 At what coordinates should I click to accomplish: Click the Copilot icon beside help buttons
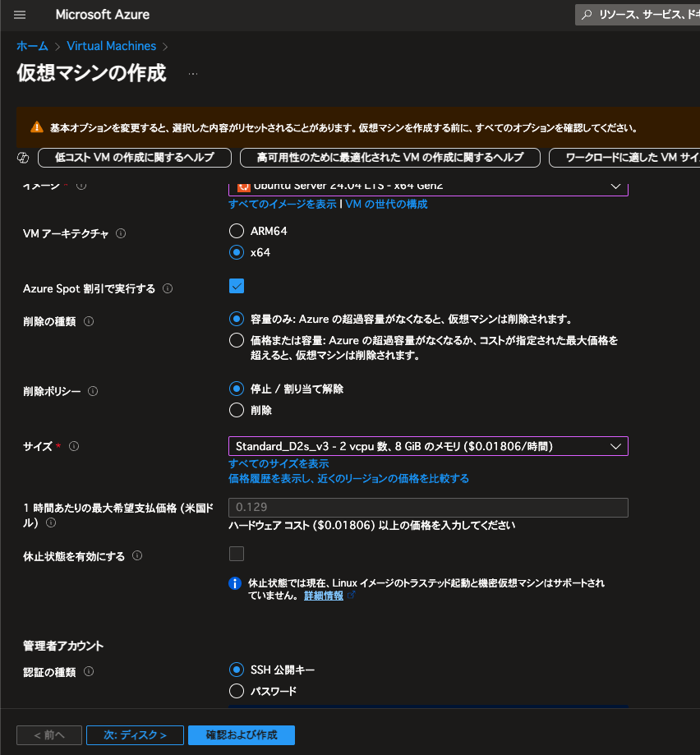coord(23,158)
